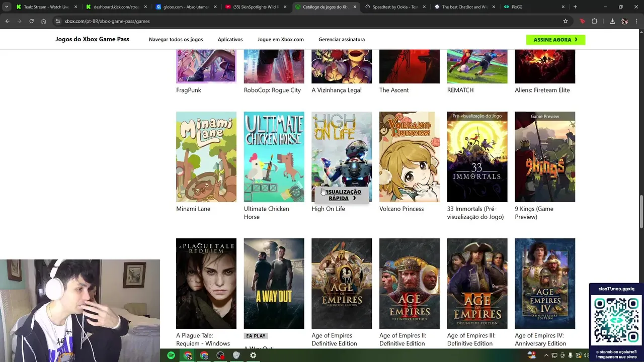Switch to the dashboard.kick.com tab
Viewport: 644px width, 362px height.
[x=116, y=7]
